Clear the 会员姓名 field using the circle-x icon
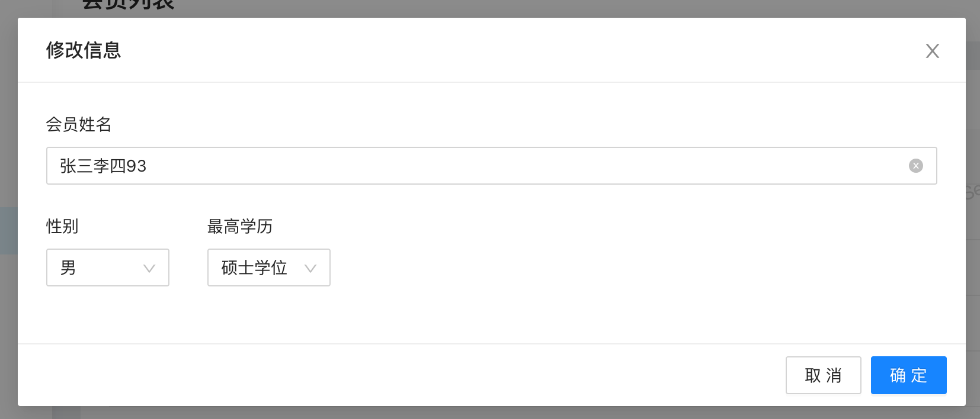Screen dimensions: 980x419 [x=915, y=166]
